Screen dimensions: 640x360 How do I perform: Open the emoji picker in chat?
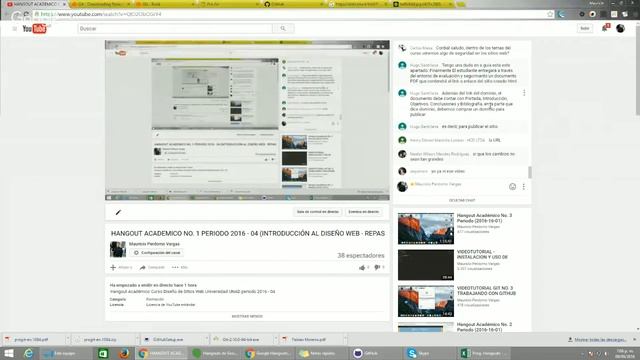click(512, 187)
